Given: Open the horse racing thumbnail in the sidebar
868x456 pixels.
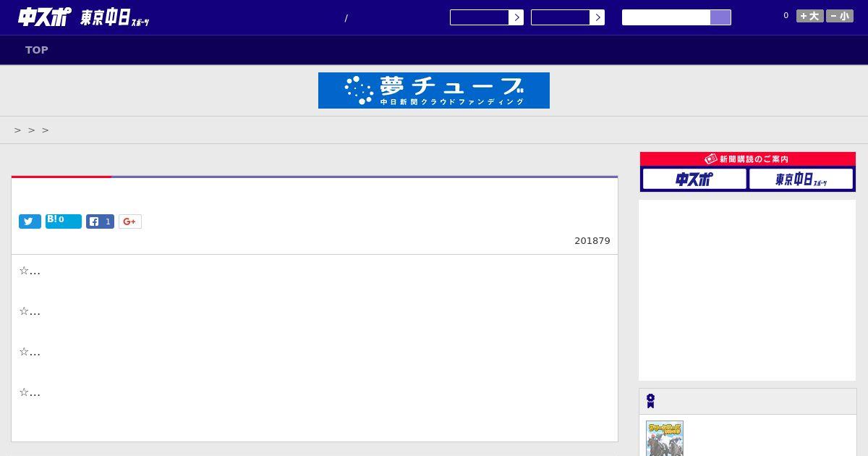Looking at the screenshot, I should click(x=665, y=439).
